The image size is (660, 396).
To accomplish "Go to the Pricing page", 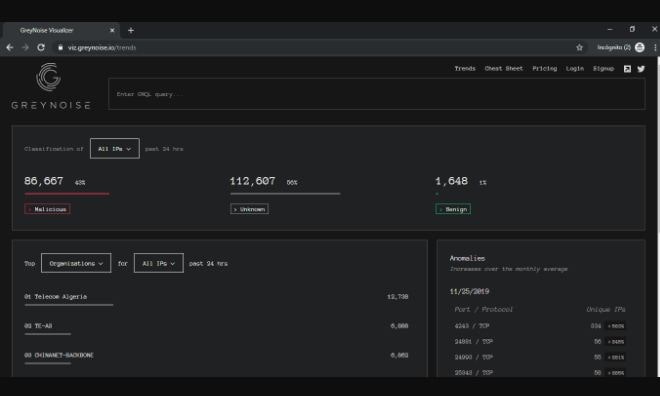I will 544,69.
